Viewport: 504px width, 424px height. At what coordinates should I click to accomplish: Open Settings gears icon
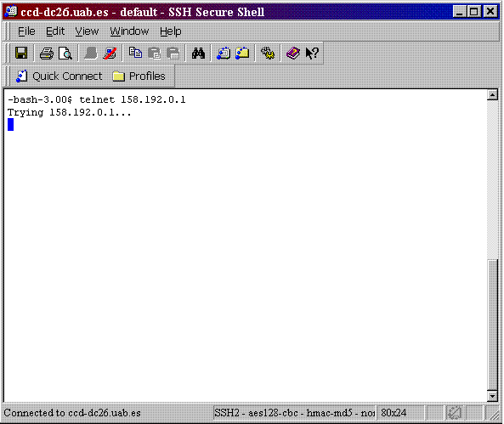pyautogui.click(x=268, y=53)
